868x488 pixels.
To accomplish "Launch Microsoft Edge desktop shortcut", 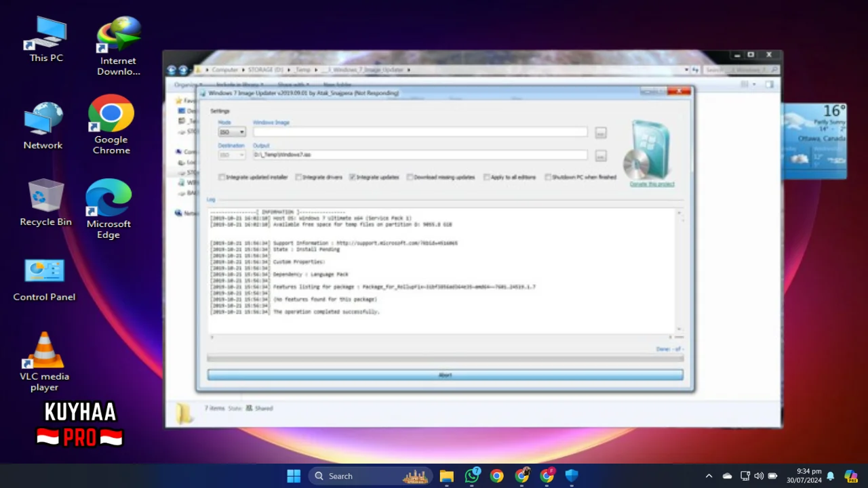I will pyautogui.click(x=108, y=209).
